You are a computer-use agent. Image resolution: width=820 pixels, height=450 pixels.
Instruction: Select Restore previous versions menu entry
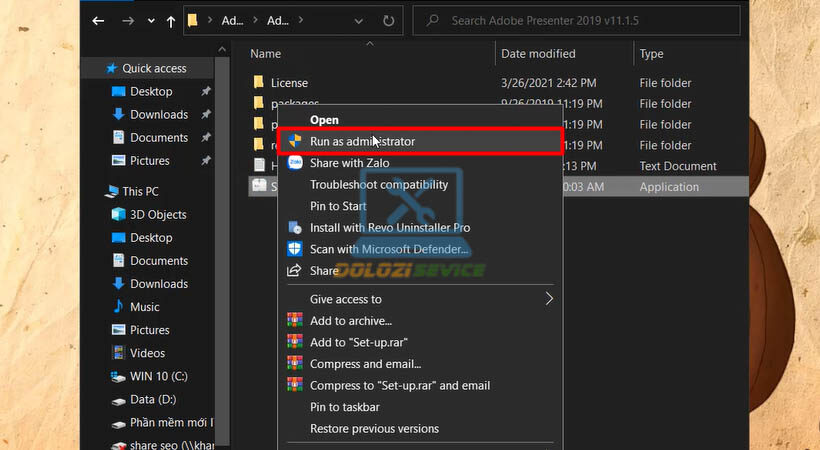coord(374,429)
